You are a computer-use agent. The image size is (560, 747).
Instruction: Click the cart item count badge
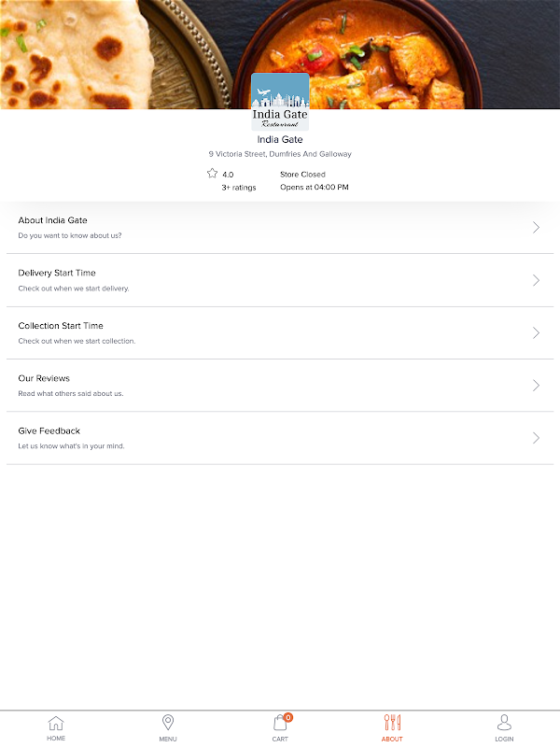pyautogui.click(x=288, y=717)
